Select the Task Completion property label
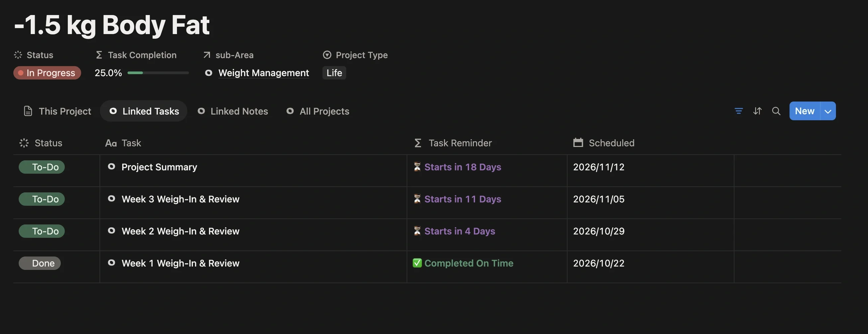This screenshot has height=334, width=868. pyautogui.click(x=136, y=55)
